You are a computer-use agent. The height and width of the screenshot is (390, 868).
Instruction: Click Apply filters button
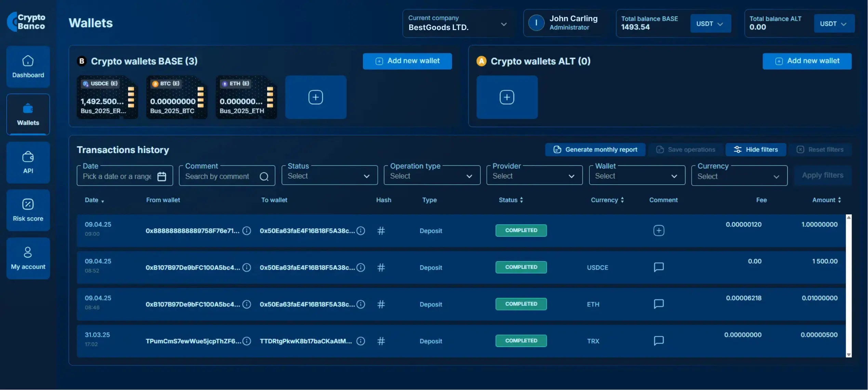823,175
